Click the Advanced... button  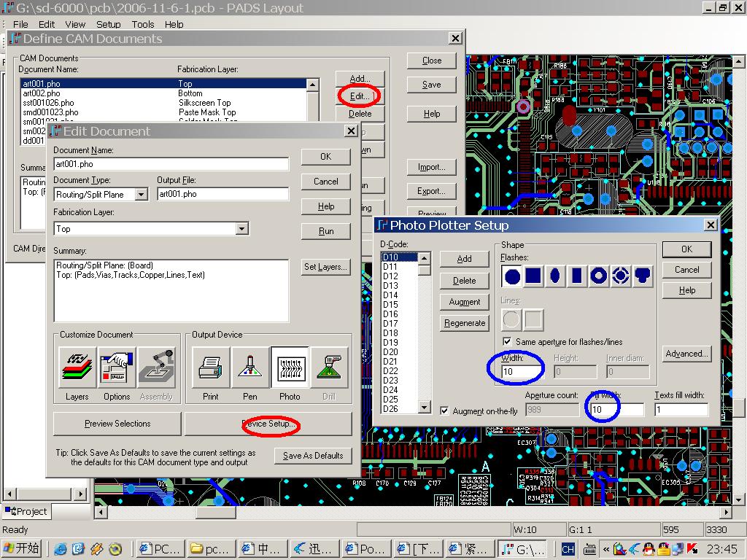coord(686,354)
